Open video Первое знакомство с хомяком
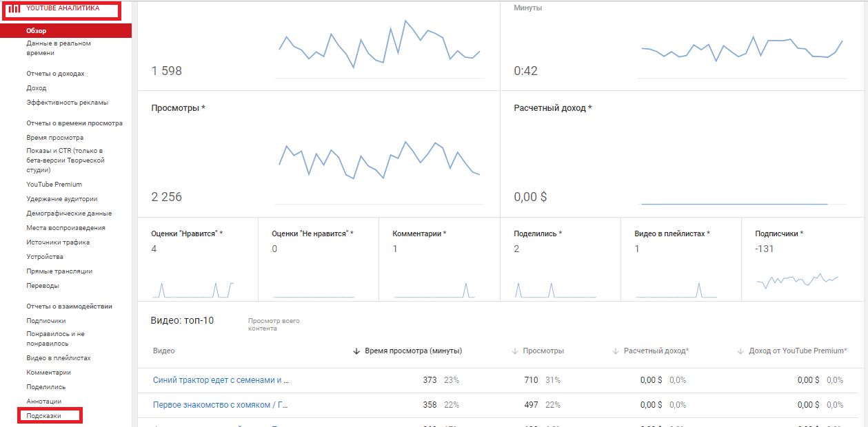Screen dimensions: 868x427 [221, 405]
